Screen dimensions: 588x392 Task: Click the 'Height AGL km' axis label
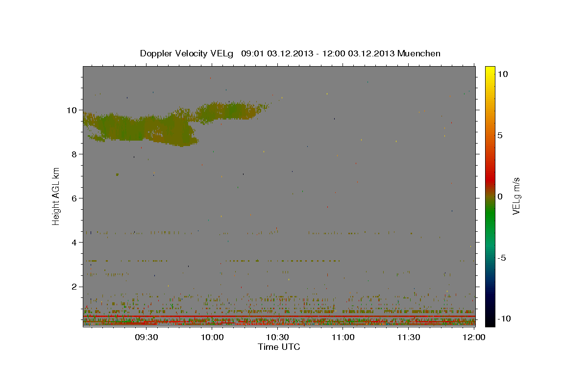click(x=56, y=196)
